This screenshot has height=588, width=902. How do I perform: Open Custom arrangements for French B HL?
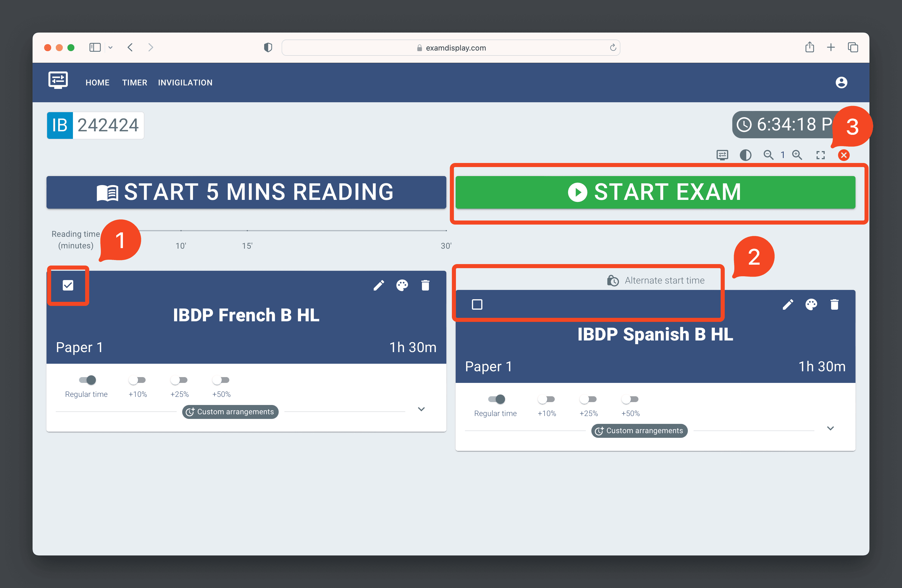[230, 412]
